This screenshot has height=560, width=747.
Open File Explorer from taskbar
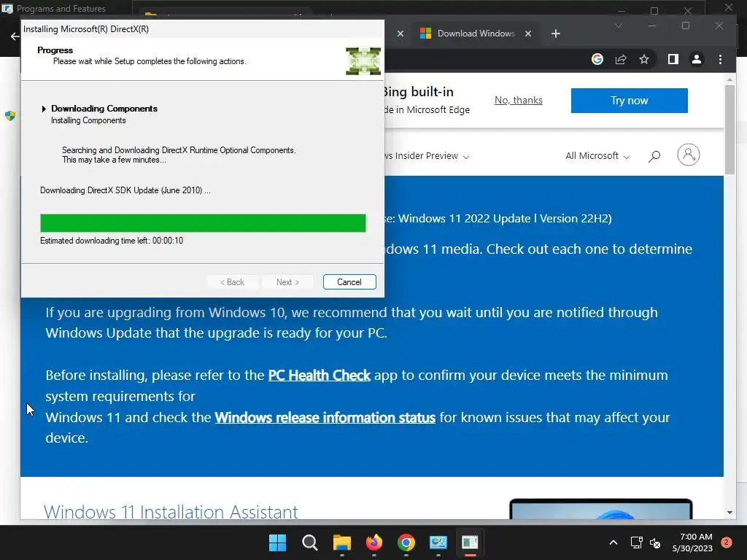(341, 542)
